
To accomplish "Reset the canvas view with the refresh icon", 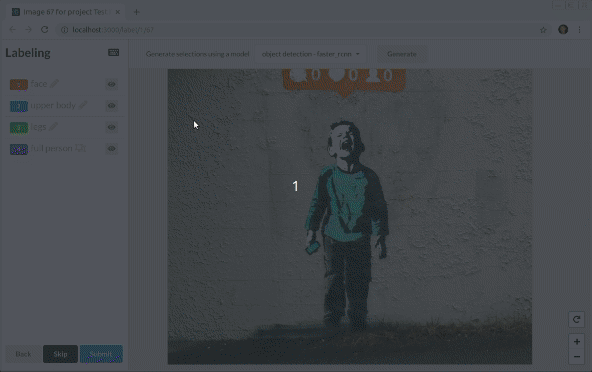I will tap(577, 320).
